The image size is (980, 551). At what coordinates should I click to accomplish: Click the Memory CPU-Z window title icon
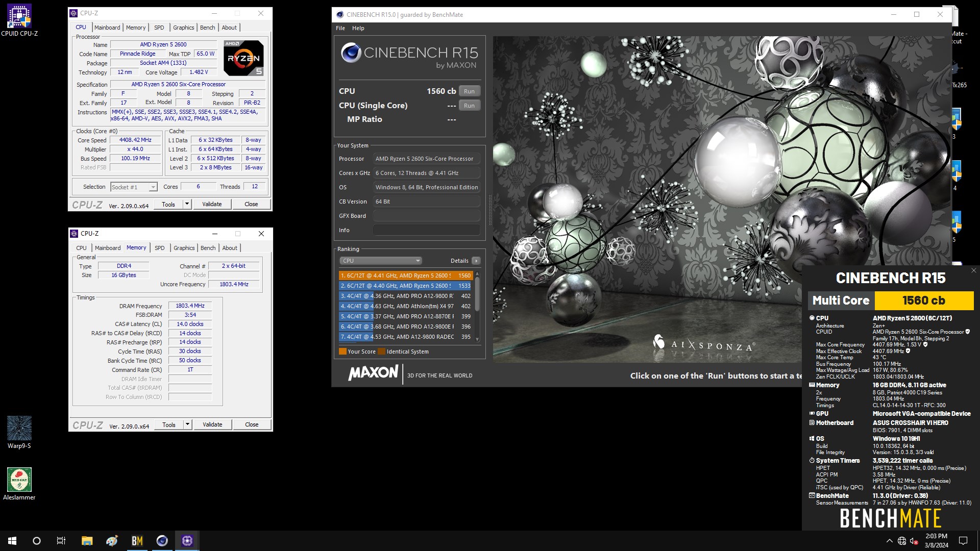[74, 234]
